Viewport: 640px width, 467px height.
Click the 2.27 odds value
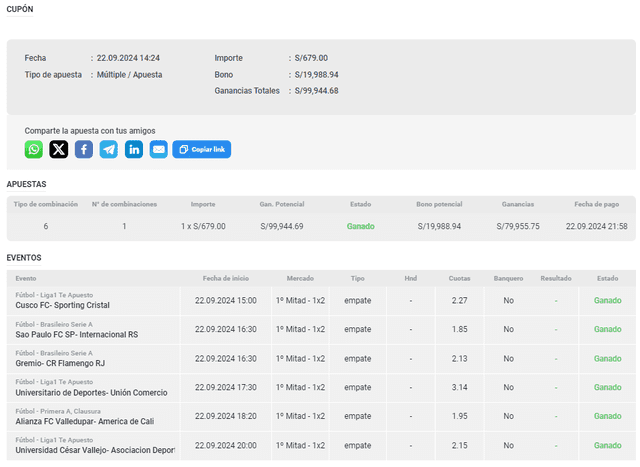[460, 300]
